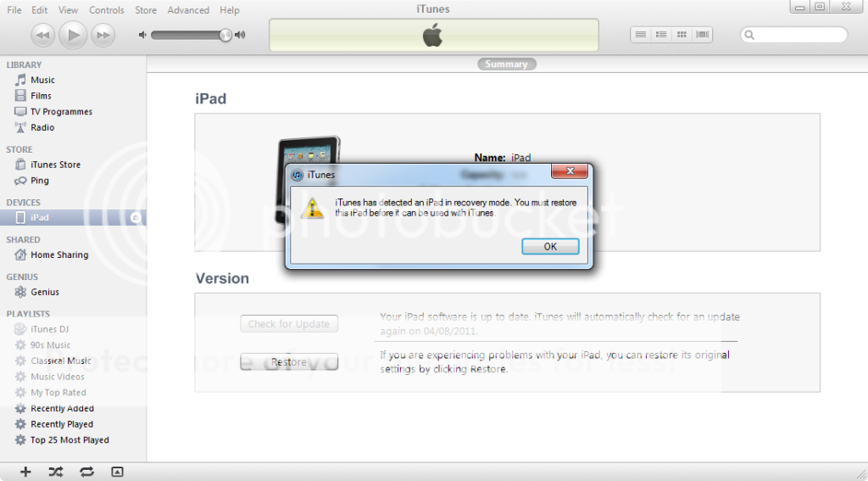Open Top 25 Most Played playlist
Viewport: 868px width, 481px height.
pos(70,440)
